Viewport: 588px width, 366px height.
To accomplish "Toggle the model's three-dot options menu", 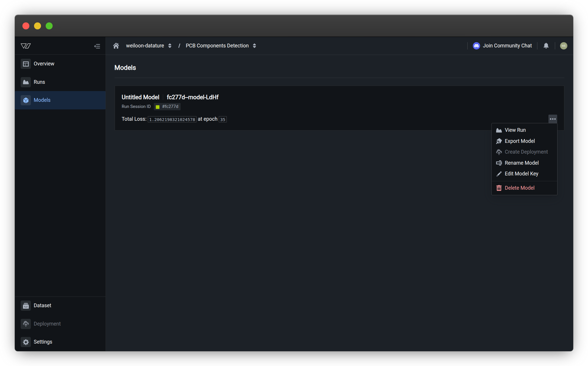I will 553,119.
